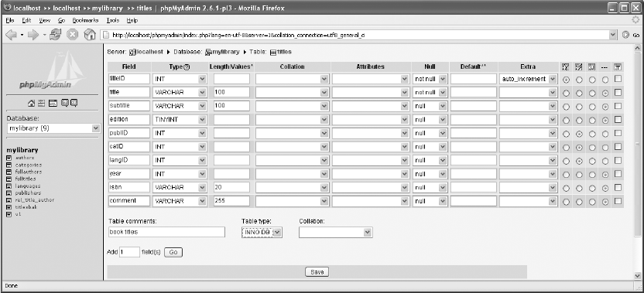Click the Save button
644x293 pixels.
point(317,271)
